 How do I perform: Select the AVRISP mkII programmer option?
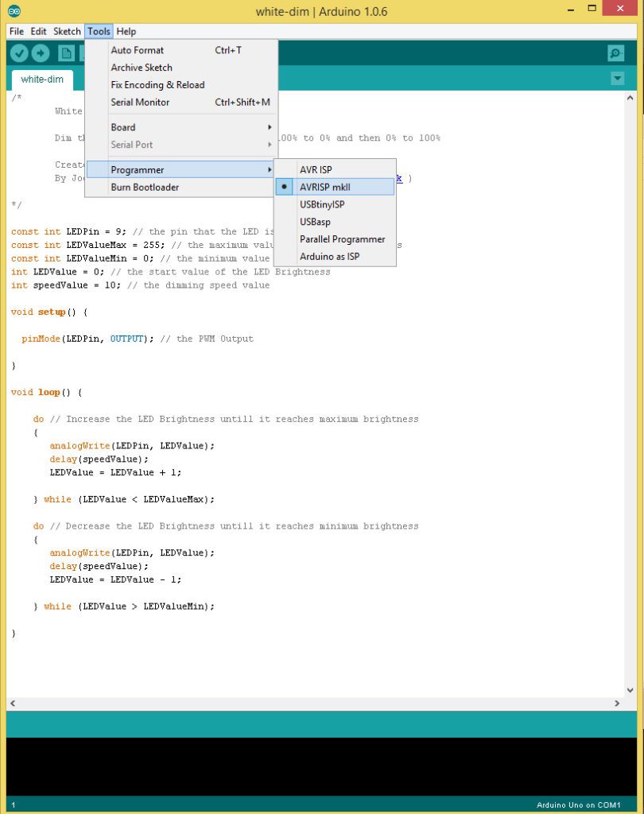(324, 187)
